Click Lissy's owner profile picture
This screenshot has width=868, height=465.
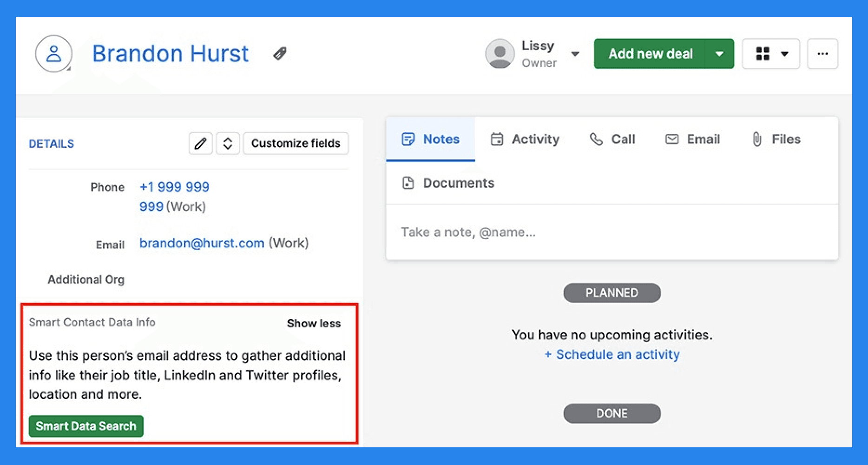tap(500, 53)
